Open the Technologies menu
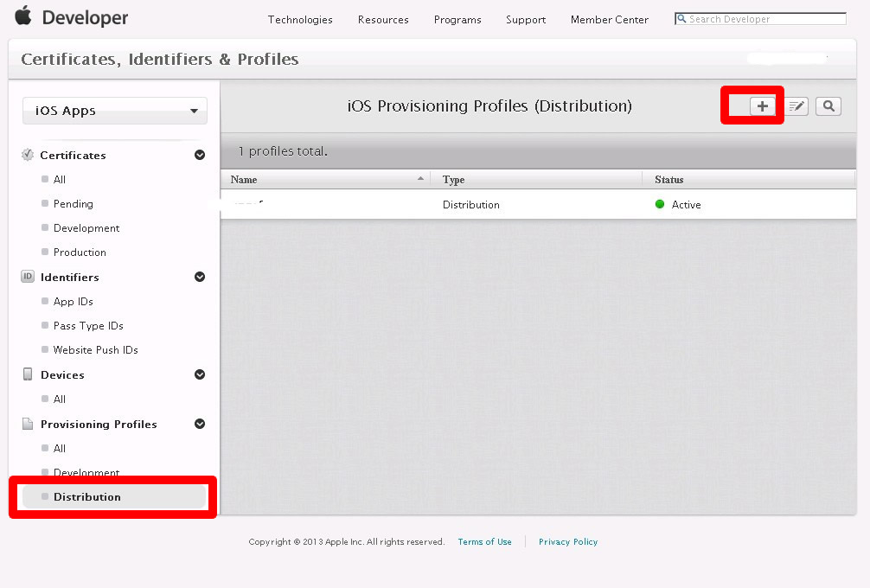 (300, 19)
